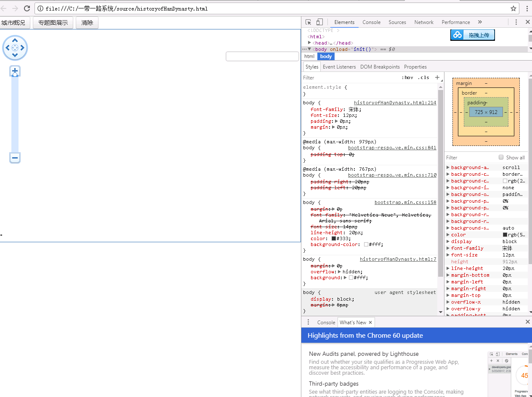Open the console drawer three-dot menu
This screenshot has width=532, height=397.
pos(308,322)
